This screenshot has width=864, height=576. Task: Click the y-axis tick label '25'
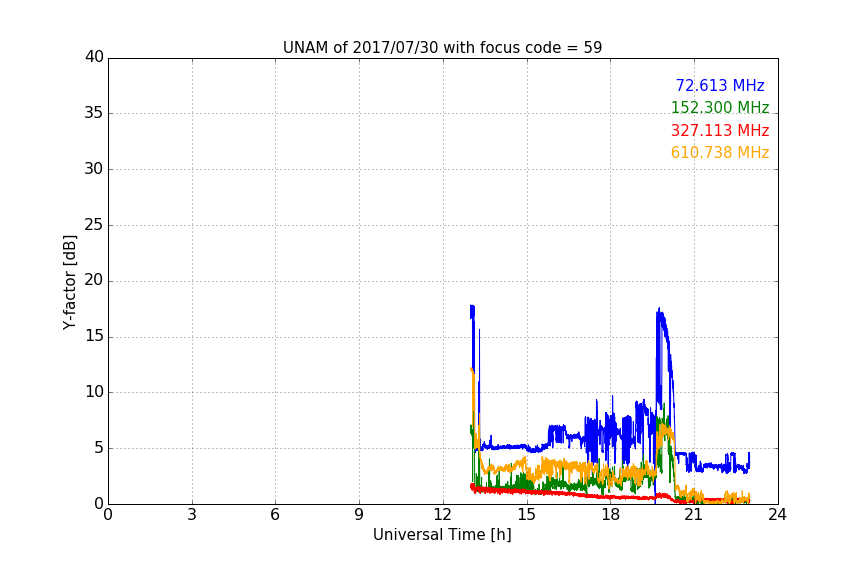94,225
